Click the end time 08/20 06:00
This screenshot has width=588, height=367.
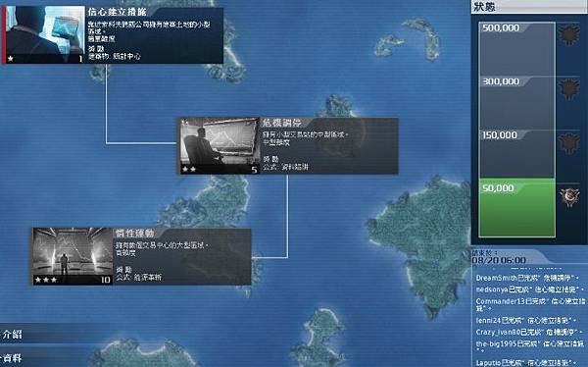click(499, 260)
